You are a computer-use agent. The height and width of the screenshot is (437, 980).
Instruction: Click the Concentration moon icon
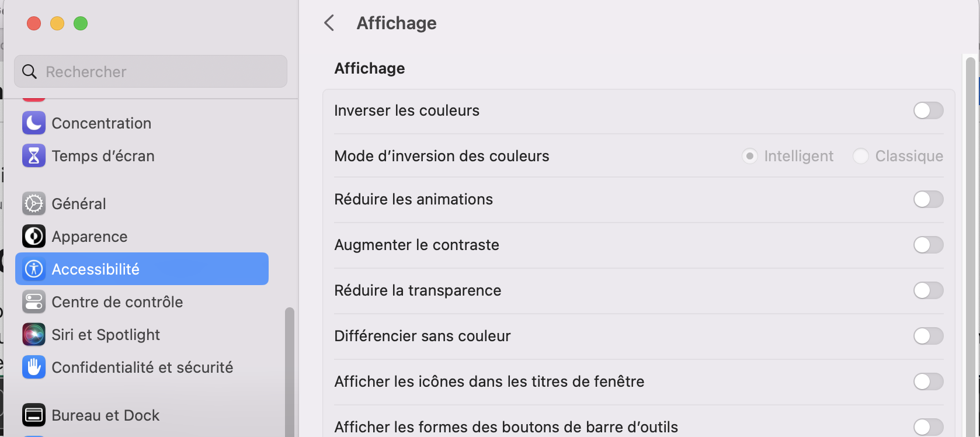(34, 123)
